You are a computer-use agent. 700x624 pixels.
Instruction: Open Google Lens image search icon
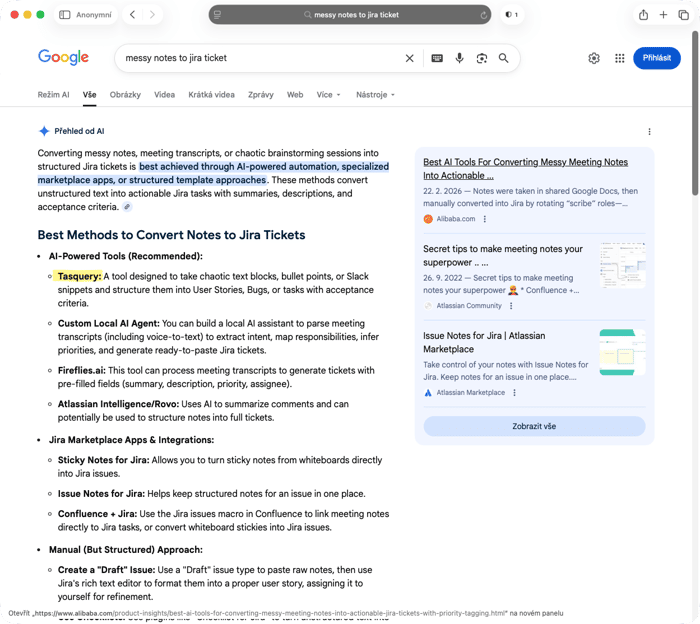click(481, 58)
